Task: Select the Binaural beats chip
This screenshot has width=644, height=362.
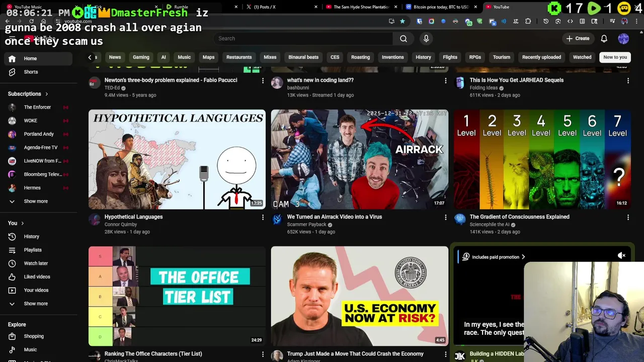Action: 303,57
